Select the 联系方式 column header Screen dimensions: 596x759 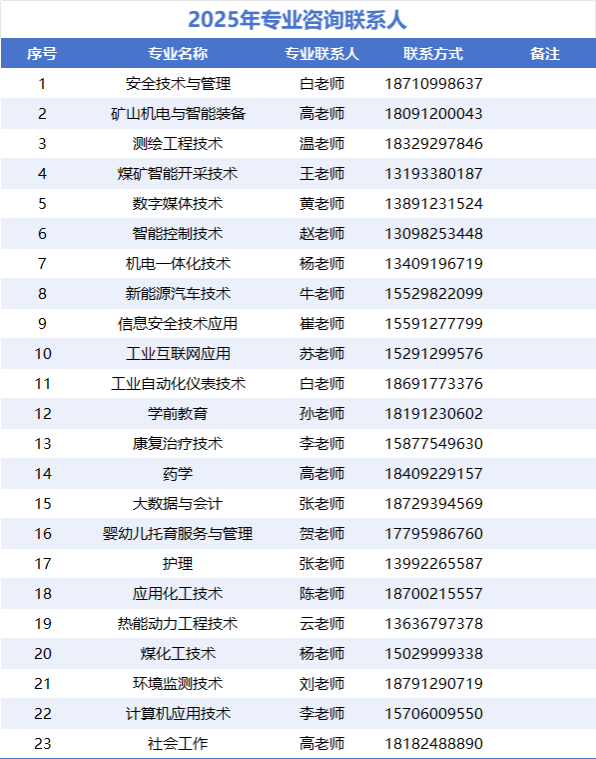(x=433, y=53)
